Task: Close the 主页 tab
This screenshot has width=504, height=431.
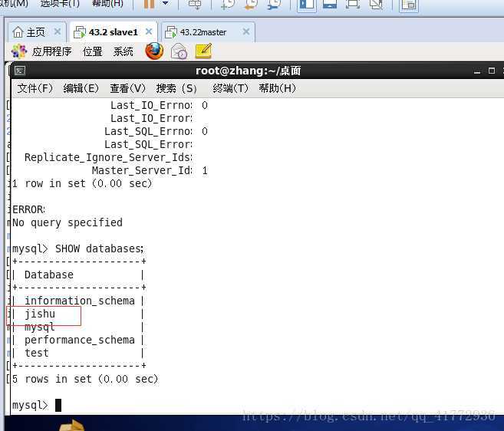Action: click(58, 31)
